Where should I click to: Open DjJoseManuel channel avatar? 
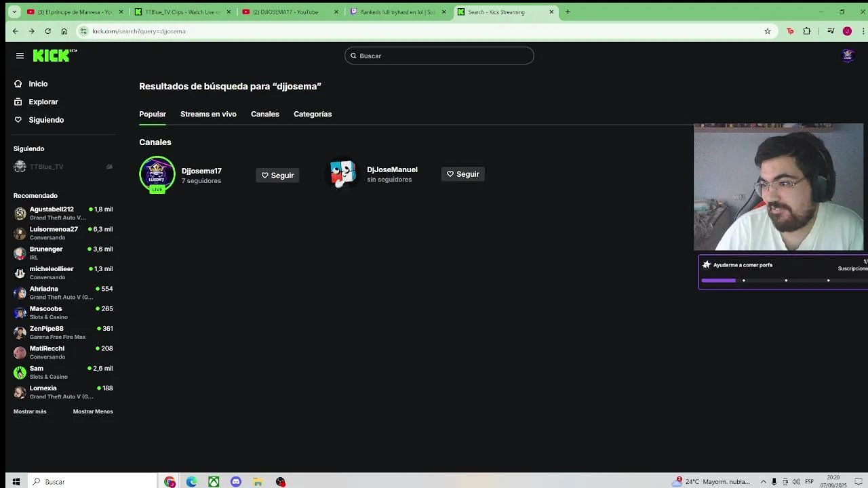[342, 174]
